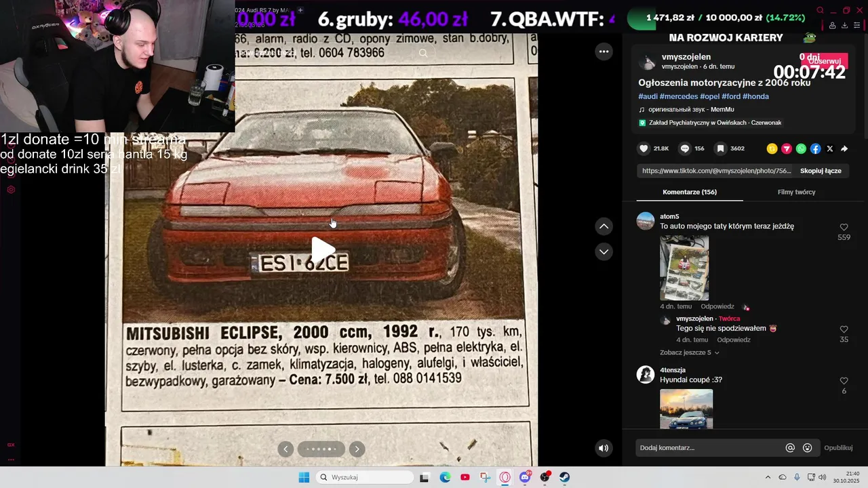
Task: Open emoji picker in comment box
Action: [807, 447]
